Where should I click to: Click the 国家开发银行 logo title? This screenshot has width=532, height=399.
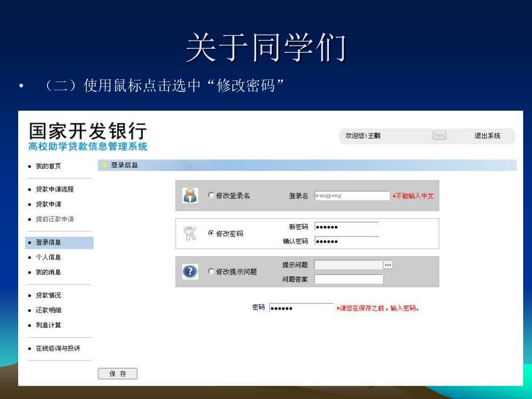coord(88,130)
